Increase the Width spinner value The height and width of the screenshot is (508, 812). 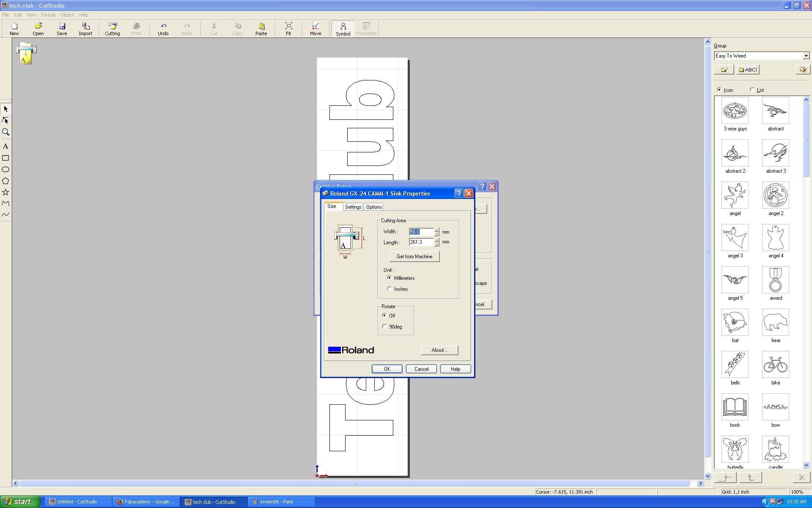point(437,230)
